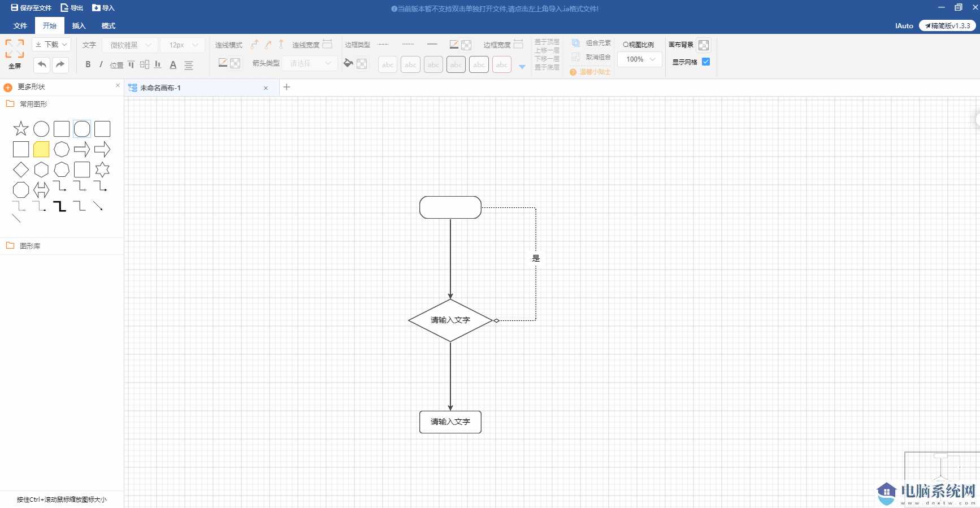Select the double-headed arrow shape
980x508 pixels.
click(41, 190)
